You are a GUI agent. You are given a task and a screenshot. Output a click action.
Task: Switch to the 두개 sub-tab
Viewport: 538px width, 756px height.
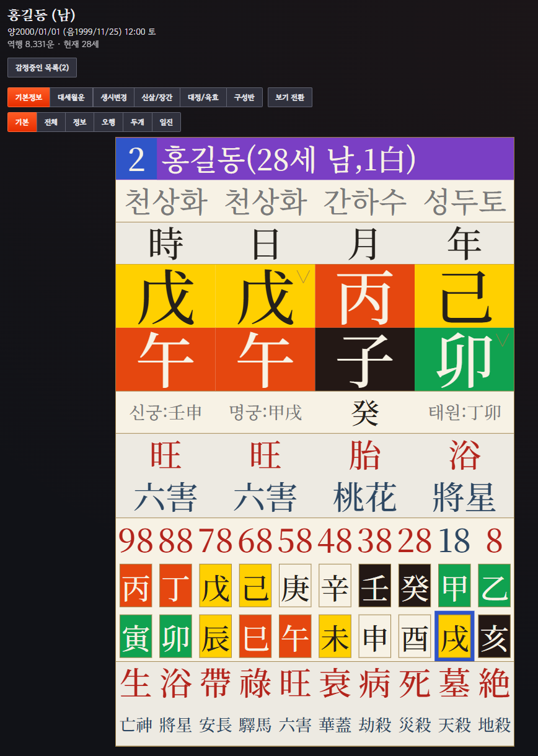[137, 122]
